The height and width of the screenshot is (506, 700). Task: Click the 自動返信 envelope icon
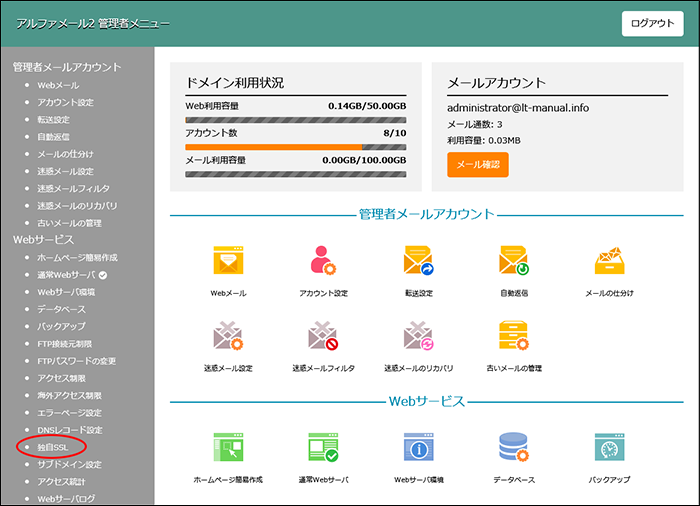[x=514, y=260]
